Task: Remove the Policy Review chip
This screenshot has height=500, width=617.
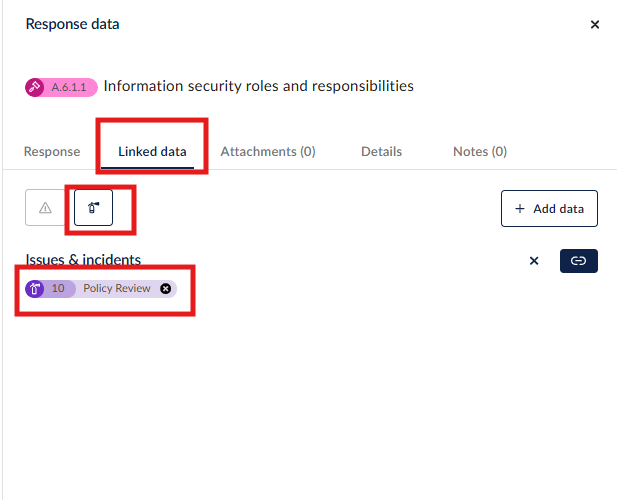Action: click(166, 289)
